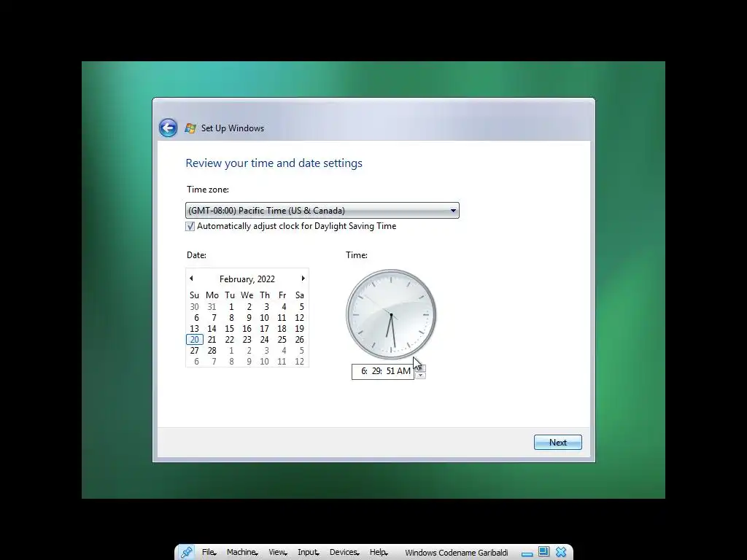Select February 18 in the calendar
The width and height of the screenshot is (747, 560).
282,329
